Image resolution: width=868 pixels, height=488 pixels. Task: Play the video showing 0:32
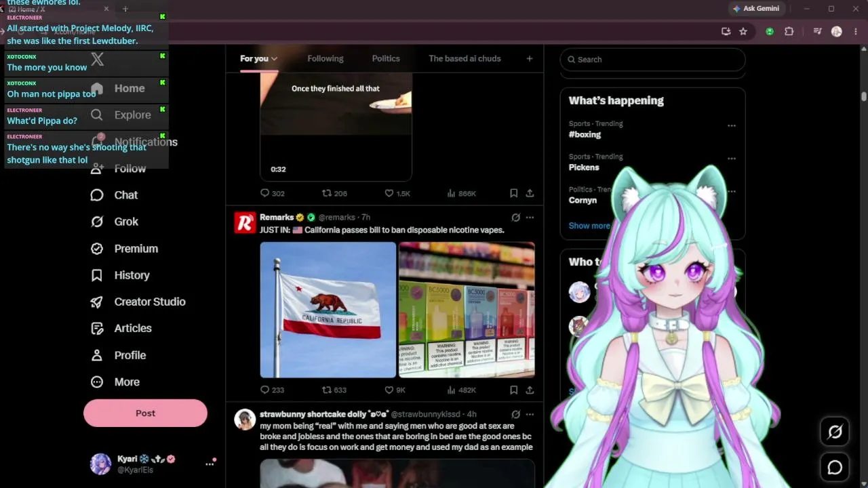click(336, 127)
